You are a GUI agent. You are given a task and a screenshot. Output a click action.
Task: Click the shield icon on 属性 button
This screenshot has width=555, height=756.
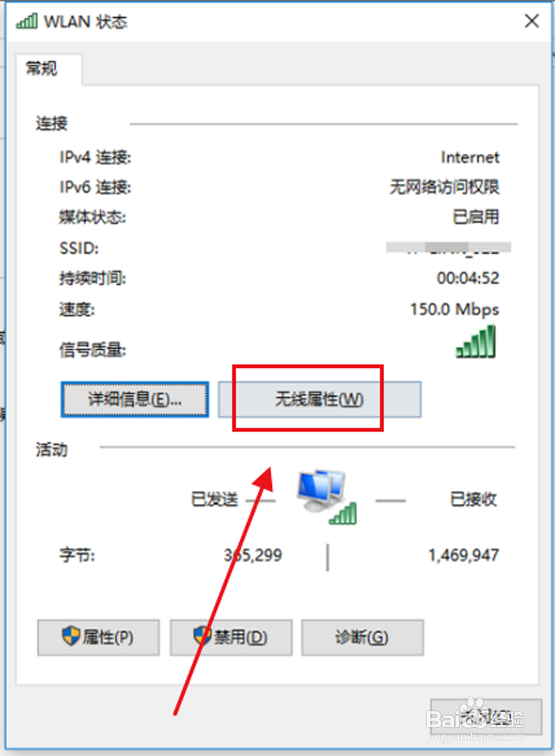[x=70, y=636]
